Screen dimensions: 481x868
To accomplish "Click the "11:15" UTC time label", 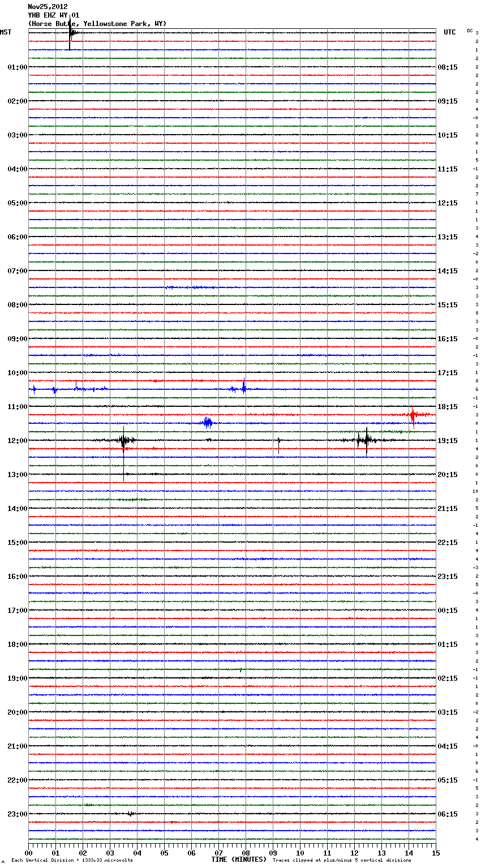I will tap(448, 169).
